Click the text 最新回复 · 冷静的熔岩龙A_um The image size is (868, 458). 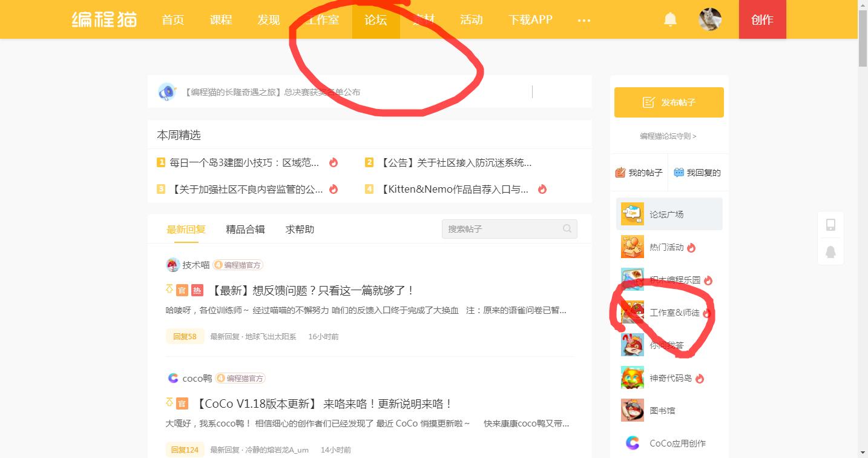point(259,450)
